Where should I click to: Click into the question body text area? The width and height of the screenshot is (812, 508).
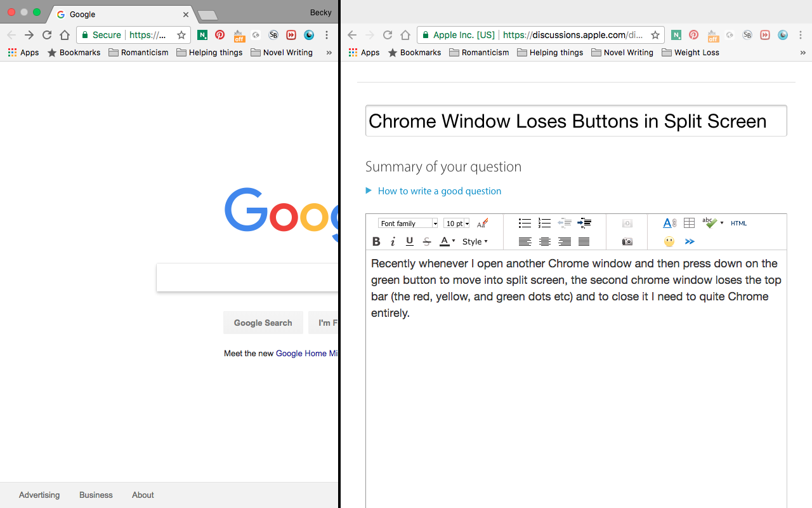pos(576,378)
